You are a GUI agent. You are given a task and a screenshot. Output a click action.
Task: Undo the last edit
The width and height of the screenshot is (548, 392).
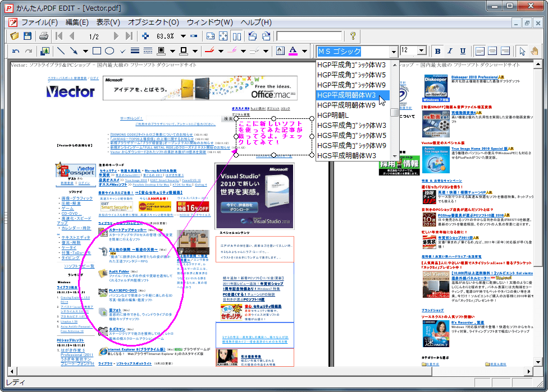pos(16,51)
